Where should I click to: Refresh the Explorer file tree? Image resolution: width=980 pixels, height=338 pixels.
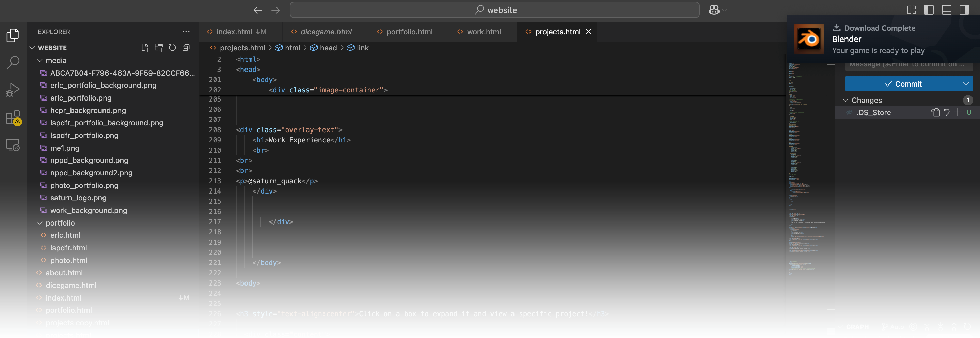[x=172, y=48]
